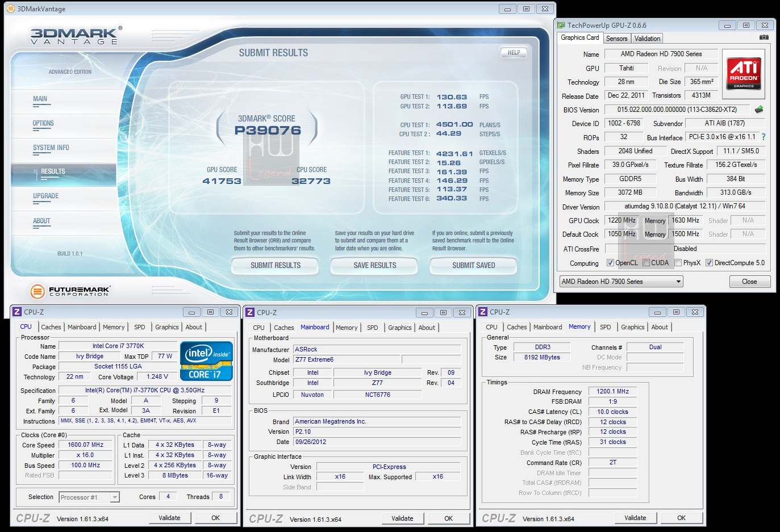
Task: Click OK in CPU-Z Mainboard window
Action: coord(448,518)
